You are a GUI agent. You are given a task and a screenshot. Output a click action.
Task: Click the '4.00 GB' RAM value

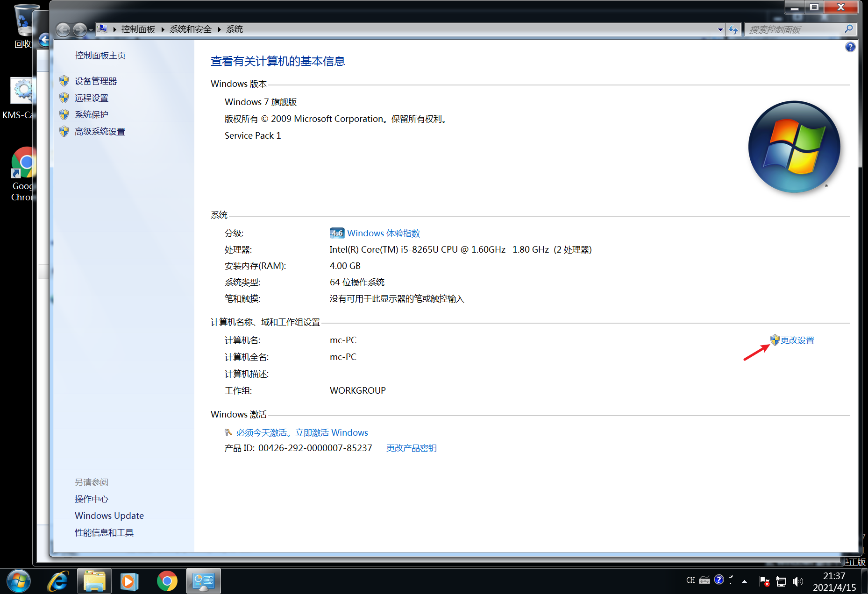tap(345, 266)
